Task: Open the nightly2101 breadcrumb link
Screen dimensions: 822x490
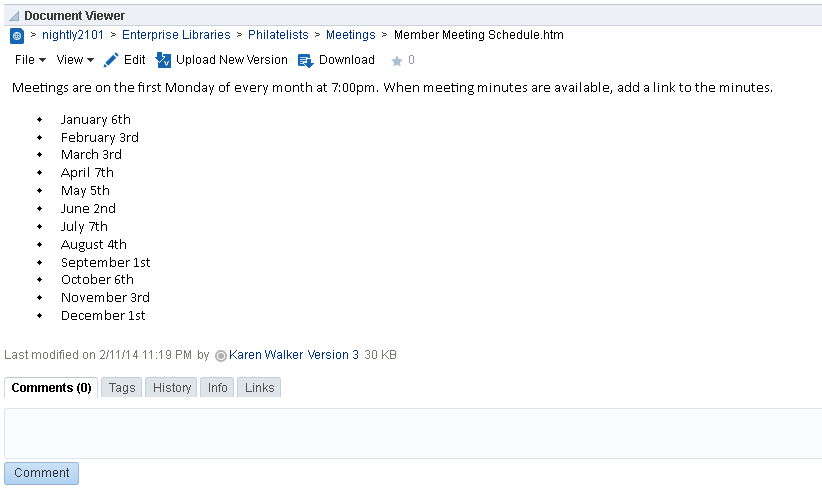Action: [73, 35]
